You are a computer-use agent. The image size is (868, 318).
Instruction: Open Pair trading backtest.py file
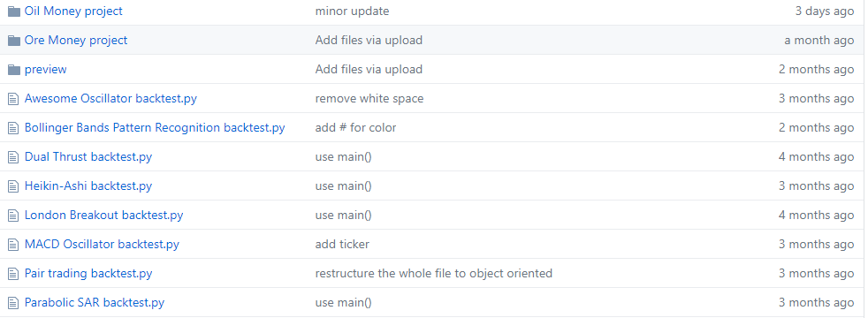(88, 274)
